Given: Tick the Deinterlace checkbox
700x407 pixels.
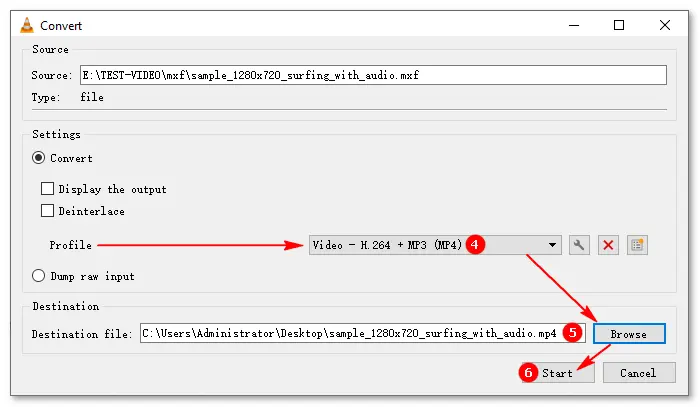Looking at the screenshot, I should tap(47, 211).
